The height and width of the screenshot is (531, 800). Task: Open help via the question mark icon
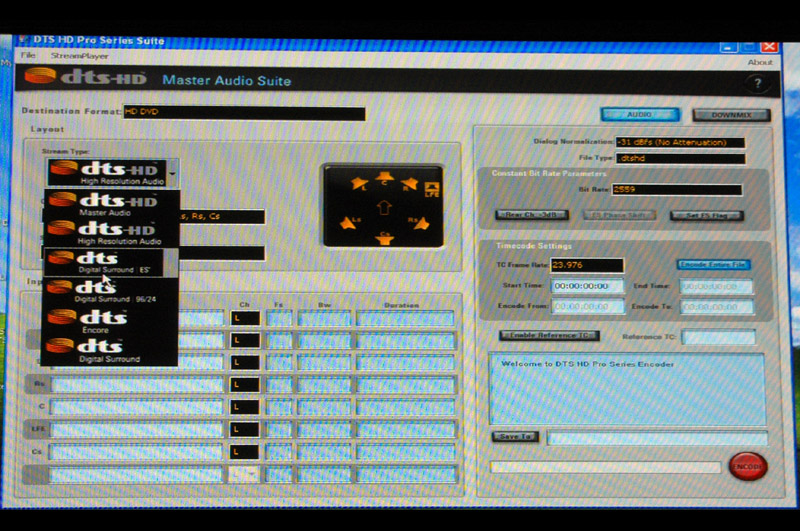click(758, 84)
